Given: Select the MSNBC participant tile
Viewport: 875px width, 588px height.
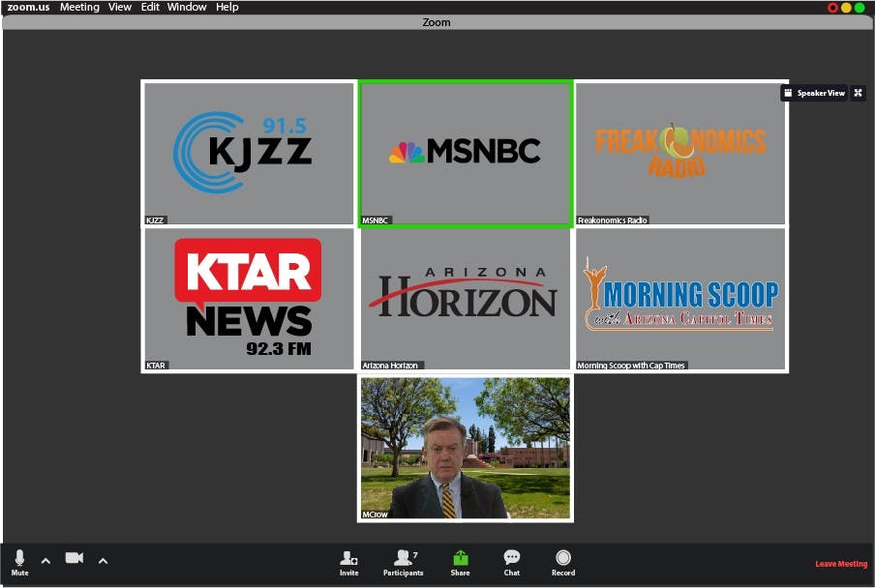Looking at the screenshot, I should coord(465,153).
